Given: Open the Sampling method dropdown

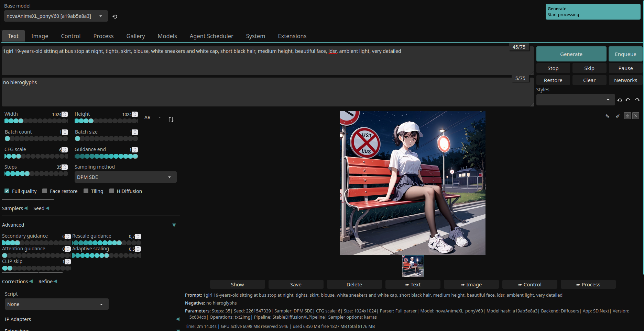Looking at the screenshot, I should click(x=125, y=177).
